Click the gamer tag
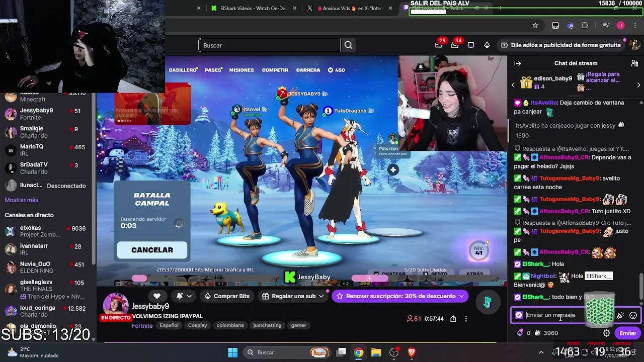The height and width of the screenshot is (362, 644). (x=298, y=325)
